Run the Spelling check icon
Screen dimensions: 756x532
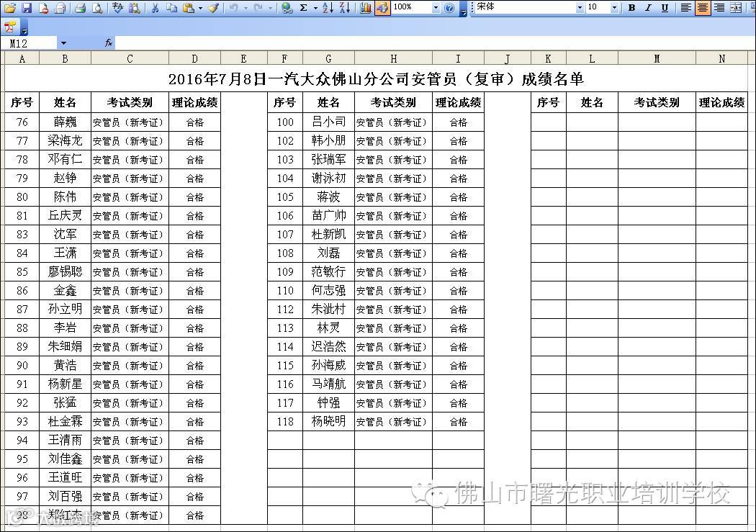[x=117, y=8]
